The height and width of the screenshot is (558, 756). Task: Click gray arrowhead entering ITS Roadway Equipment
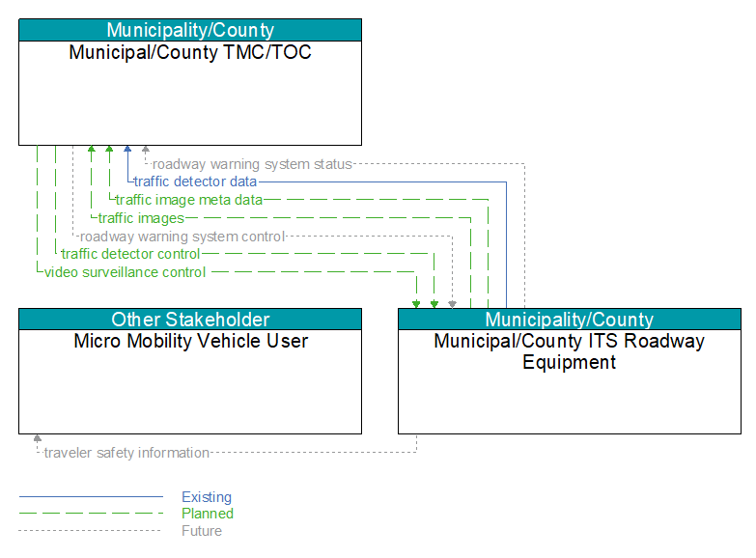(452, 304)
